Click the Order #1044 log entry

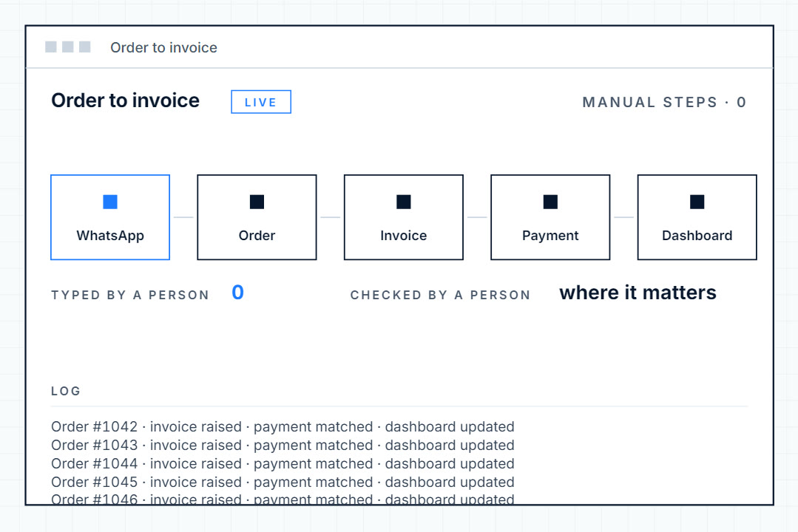pos(283,463)
